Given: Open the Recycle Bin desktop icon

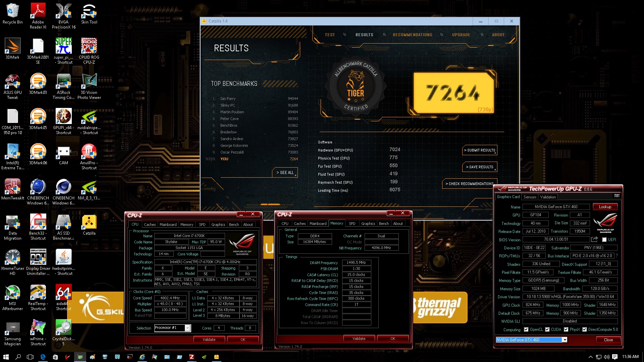Looking at the screenshot, I should (x=12, y=14).
